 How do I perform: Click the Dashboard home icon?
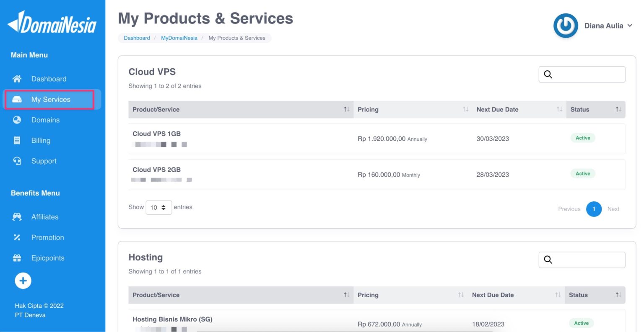coord(17,79)
